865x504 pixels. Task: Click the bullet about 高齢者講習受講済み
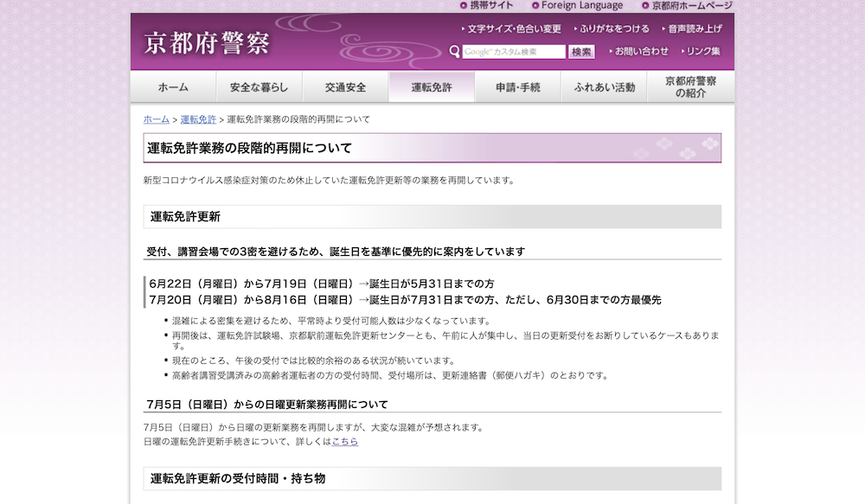pyautogui.click(x=391, y=375)
